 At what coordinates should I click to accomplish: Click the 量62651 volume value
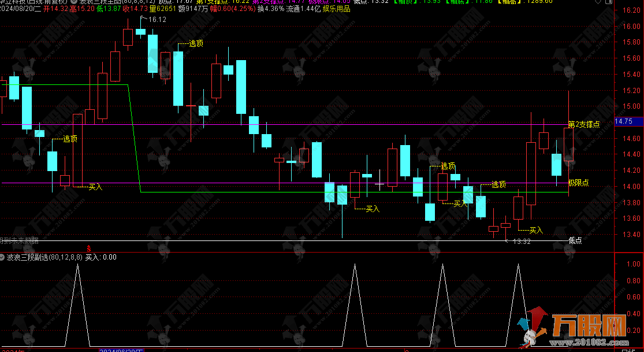[x=162, y=9]
